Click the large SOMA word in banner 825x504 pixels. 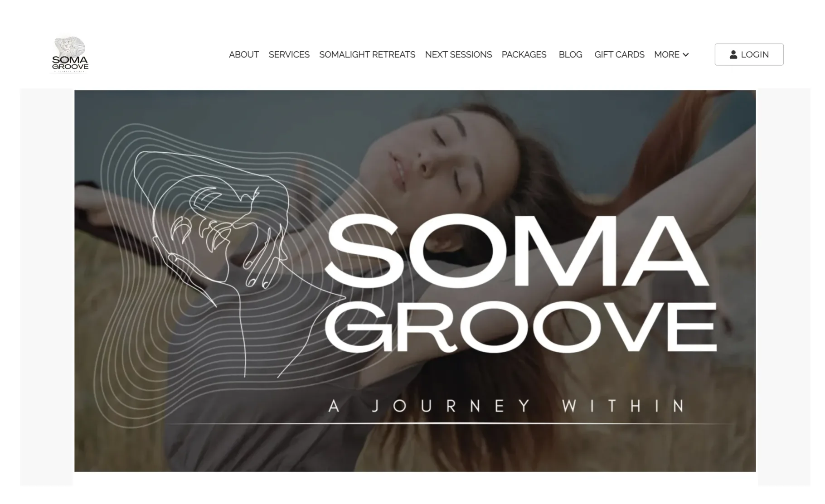click(x=517, y=251)
